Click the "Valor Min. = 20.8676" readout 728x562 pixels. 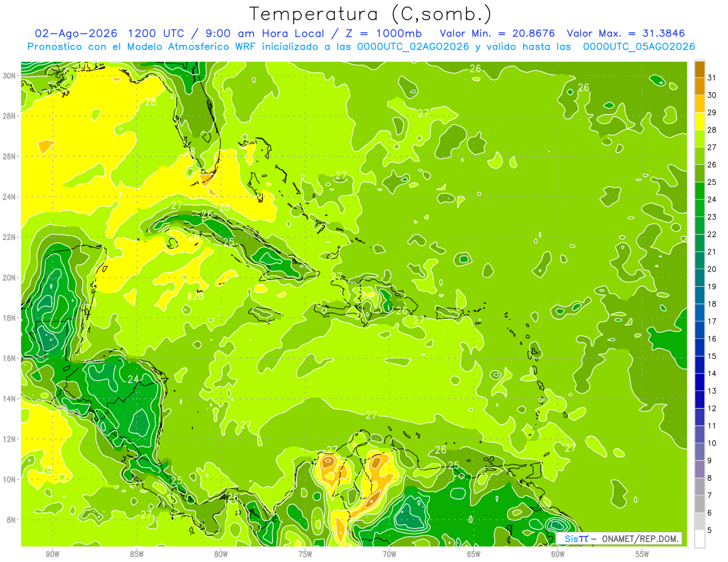tap(498, 33)
